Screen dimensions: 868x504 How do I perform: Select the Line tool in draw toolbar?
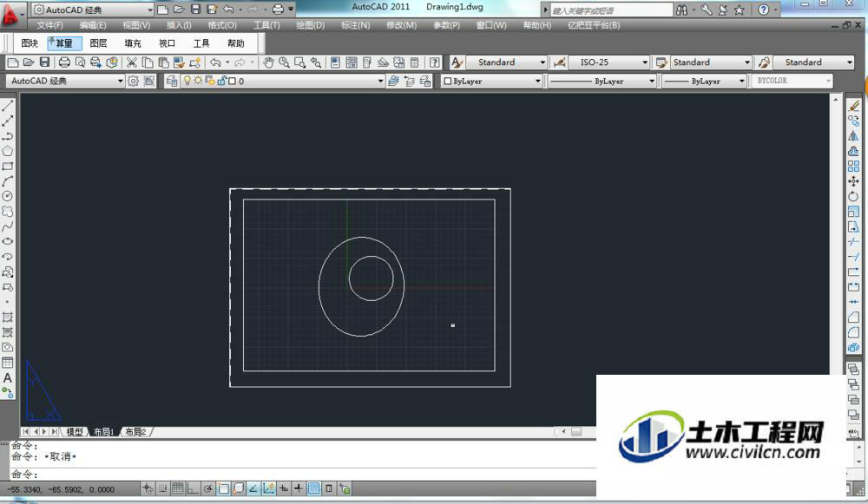coord(7,106)
